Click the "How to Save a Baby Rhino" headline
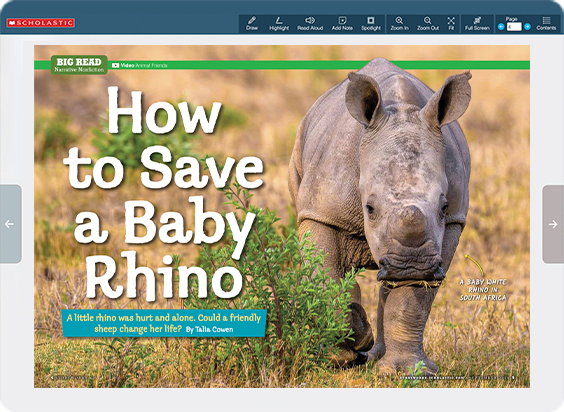Image resolution: width=564 pixels, height=412 pixels. pyautogui.click(x=164, y=193)
